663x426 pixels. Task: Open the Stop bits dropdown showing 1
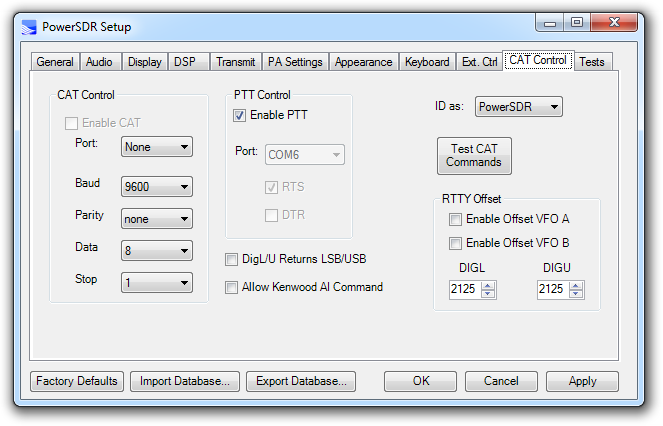(157, 283)
